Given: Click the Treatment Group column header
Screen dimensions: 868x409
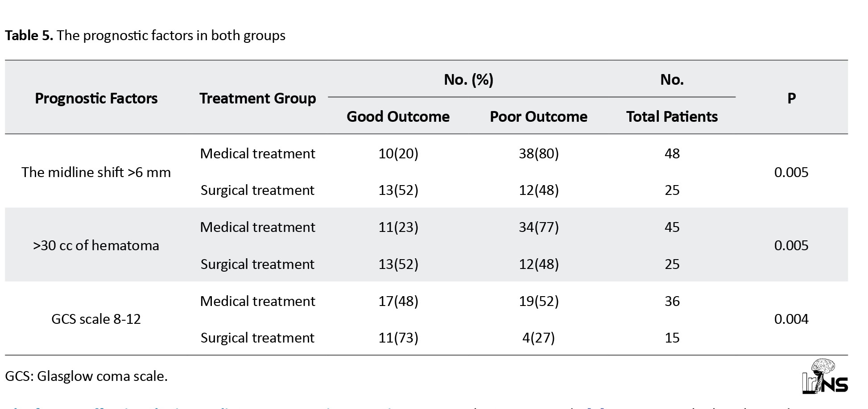Looking at the screenshot, I should coord(257,98).
